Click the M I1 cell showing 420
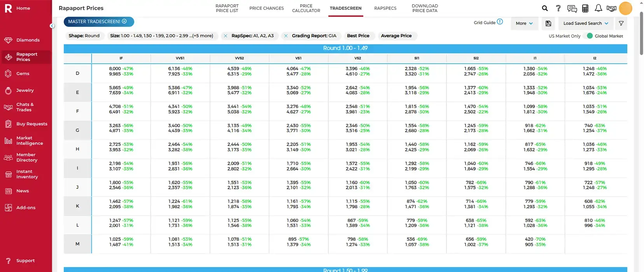Viewport: 644px width, 272px height. [x=535, y=242]
